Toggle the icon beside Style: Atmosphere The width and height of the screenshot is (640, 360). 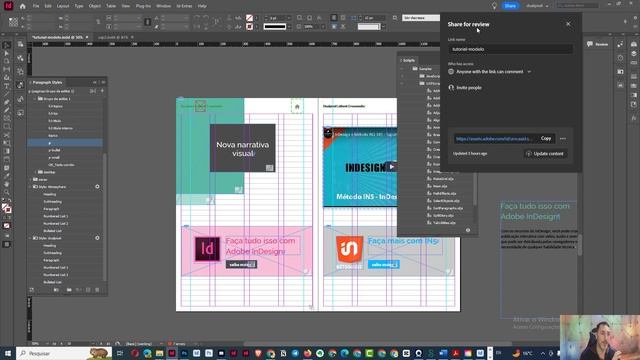pyautogui.click(x=97, y=187)
